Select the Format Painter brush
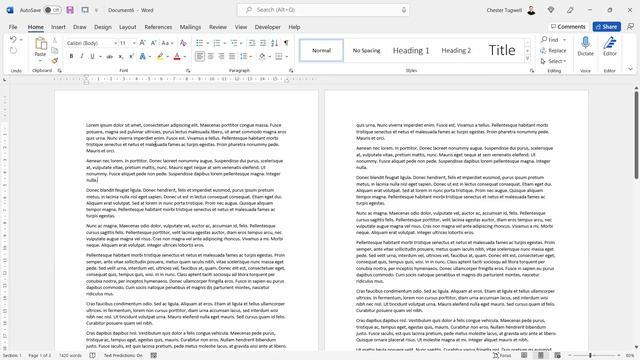 pyautogui.click(x=55, y=60)
